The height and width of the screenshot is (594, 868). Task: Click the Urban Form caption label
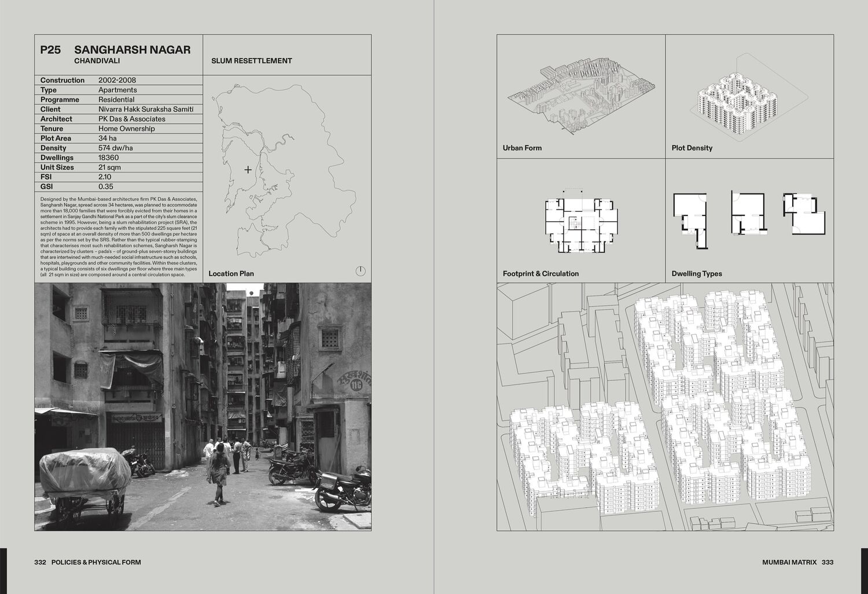522,148
